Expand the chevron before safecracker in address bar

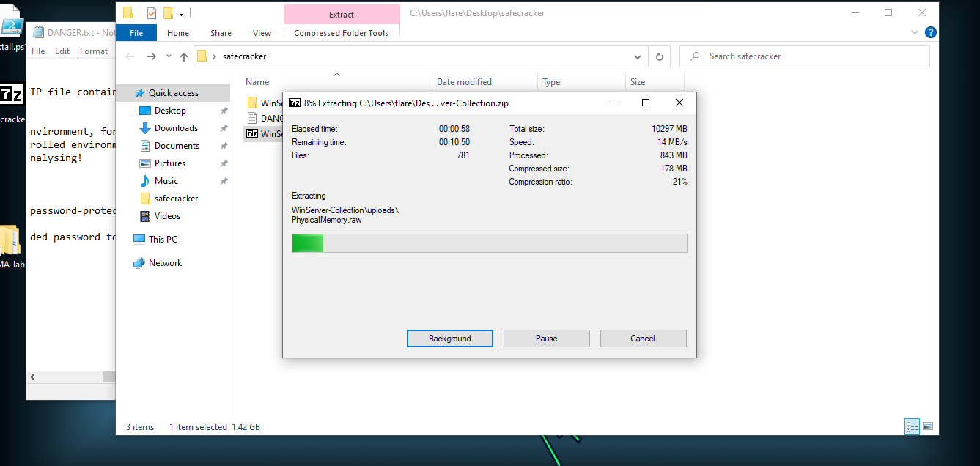pos(214,56)
